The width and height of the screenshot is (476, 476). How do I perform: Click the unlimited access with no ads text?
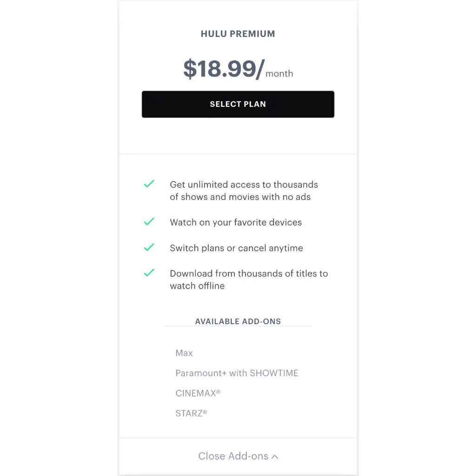244,191
